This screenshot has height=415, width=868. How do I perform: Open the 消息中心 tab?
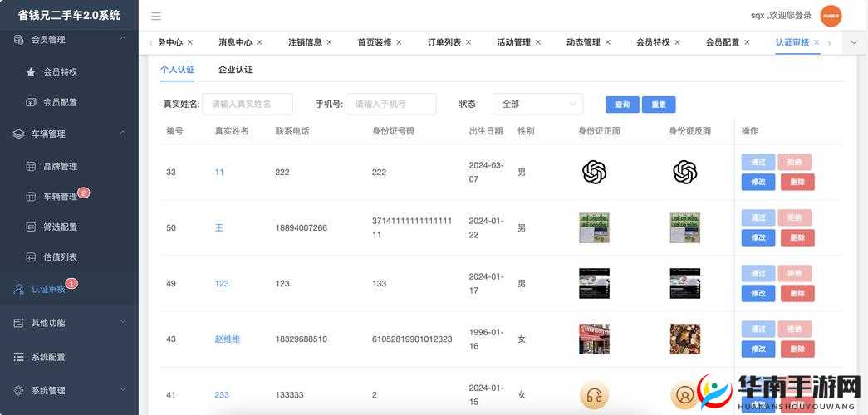[235, 42]
